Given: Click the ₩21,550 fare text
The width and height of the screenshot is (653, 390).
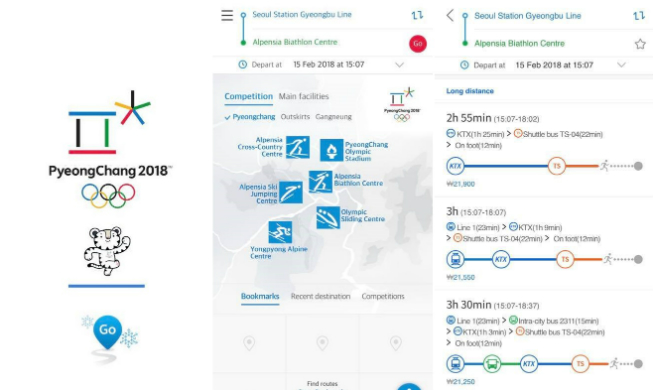Looking at the screenshot, I should point(461,277).
